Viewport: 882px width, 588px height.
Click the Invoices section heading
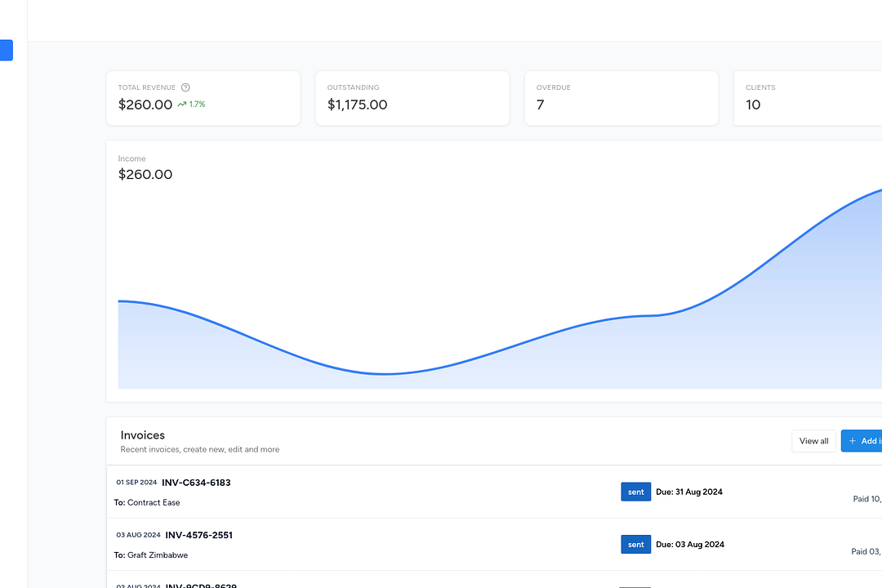143,435
